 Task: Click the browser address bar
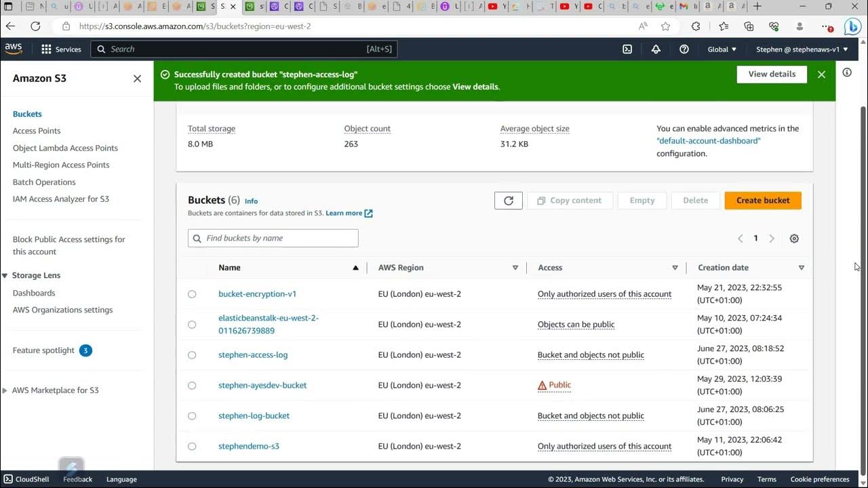point(346,26)
